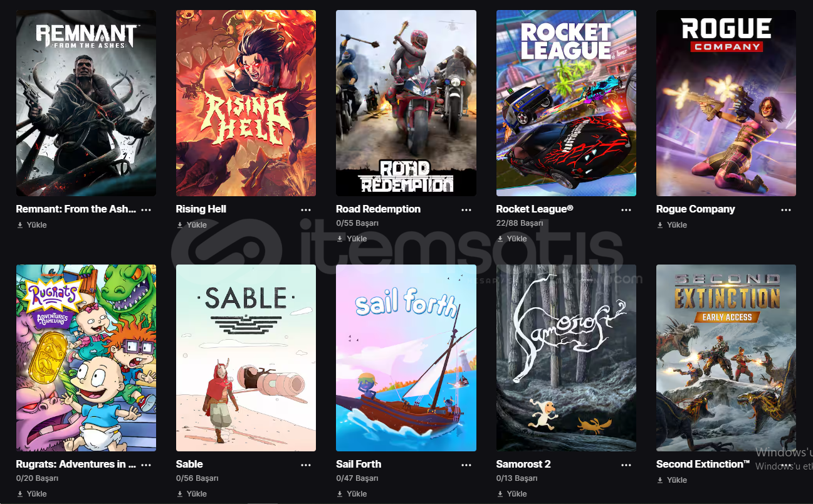Screen dimensions: 813x504
Task: Click the Sail Forth title text
Action: 359,465
